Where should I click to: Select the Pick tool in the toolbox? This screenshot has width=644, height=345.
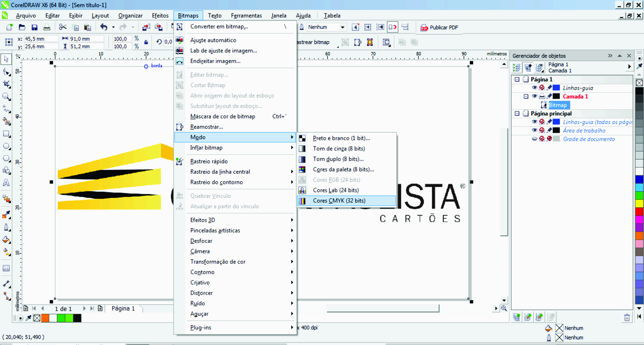pyautogui.click(x=6, y=59)
